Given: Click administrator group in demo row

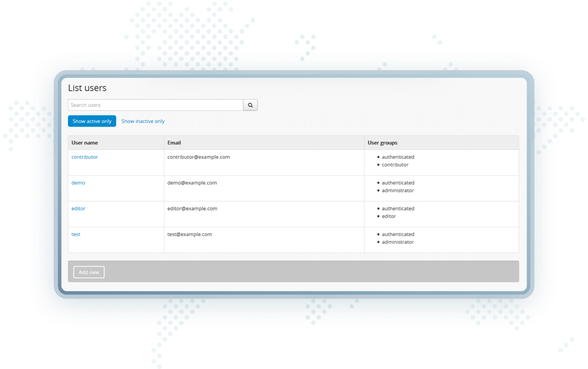Looking at the screenshot, I should [398, 190].
